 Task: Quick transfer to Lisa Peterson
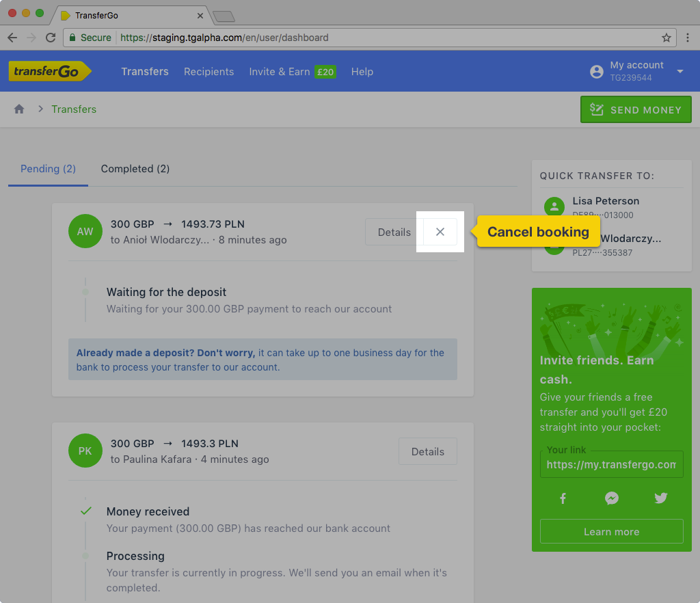[x=612, y=207]
